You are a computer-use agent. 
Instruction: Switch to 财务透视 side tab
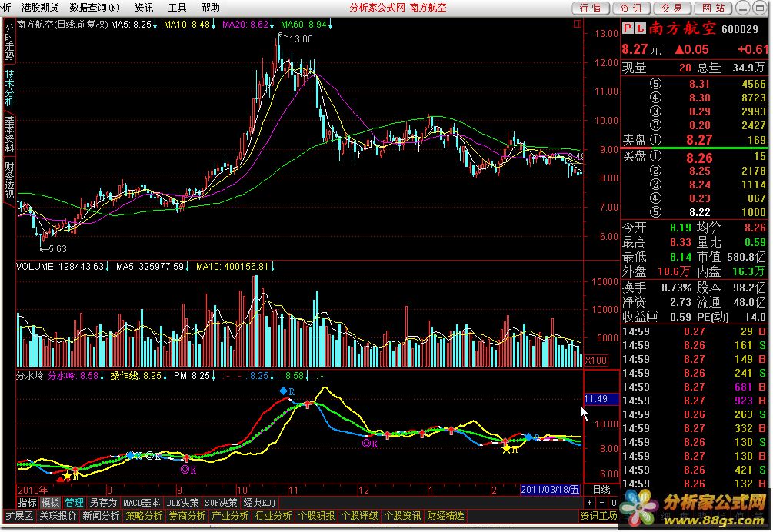point(9,180)
